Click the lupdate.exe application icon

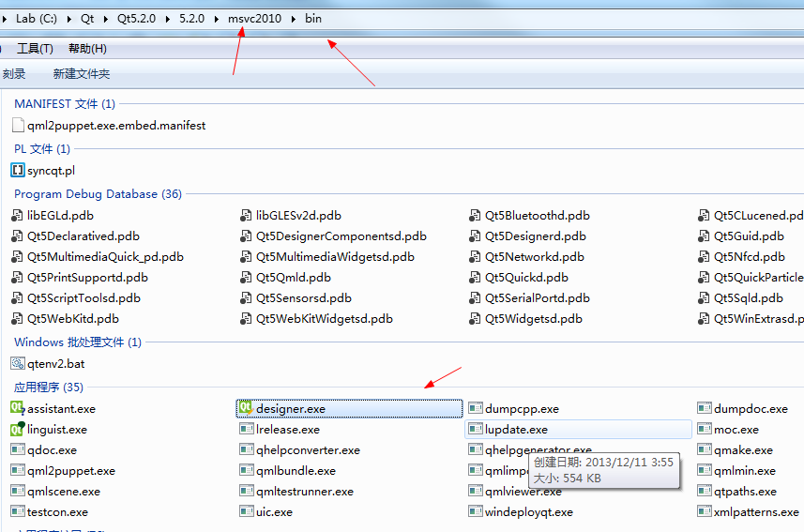coord(476,429)
